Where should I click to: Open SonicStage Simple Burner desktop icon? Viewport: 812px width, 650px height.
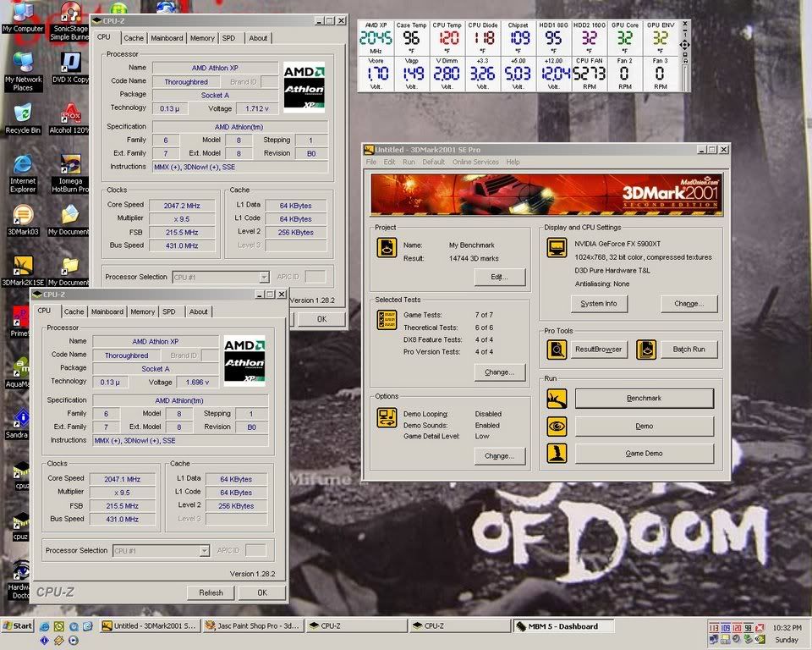click(x=70, y=21)
